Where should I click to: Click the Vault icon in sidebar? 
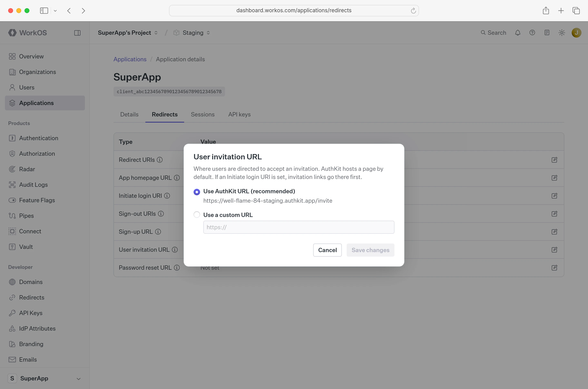pyautogui.click(x=12, y=247)
